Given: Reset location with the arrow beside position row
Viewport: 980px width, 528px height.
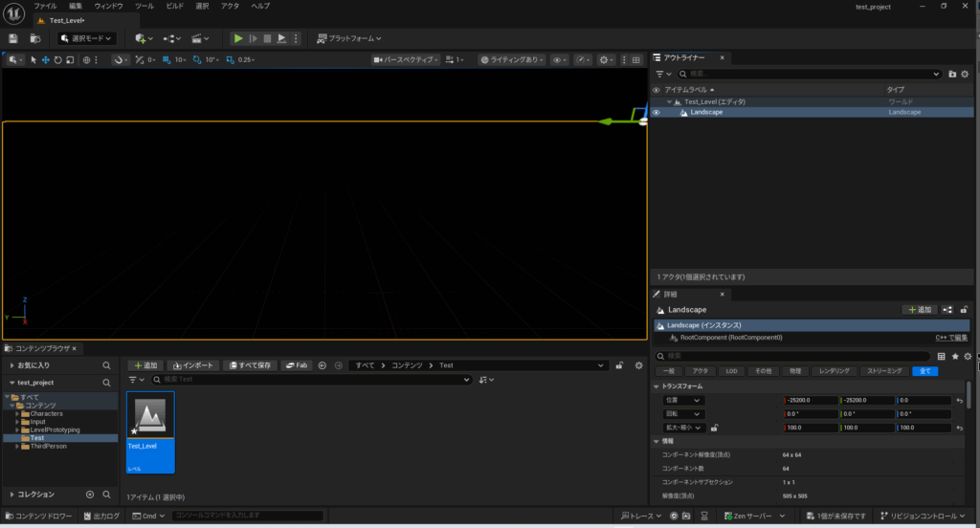Looking at the screenshot, I should point(960,401).
